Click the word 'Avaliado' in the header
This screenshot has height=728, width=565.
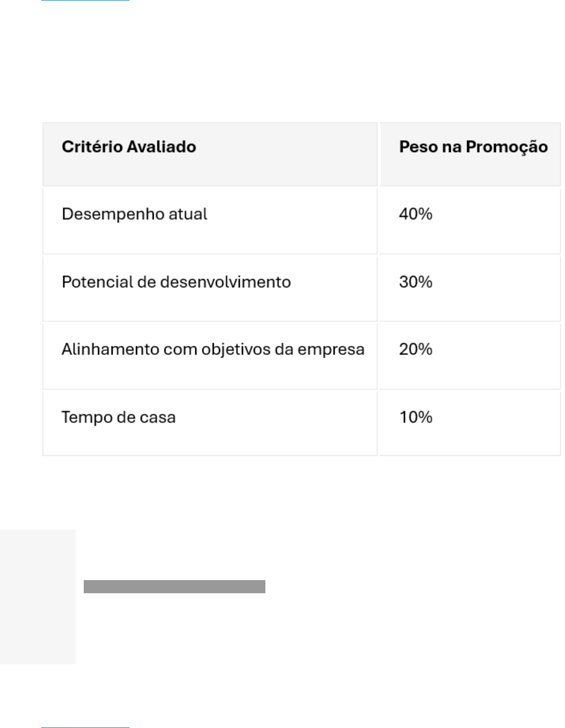[x=163, y=147]
